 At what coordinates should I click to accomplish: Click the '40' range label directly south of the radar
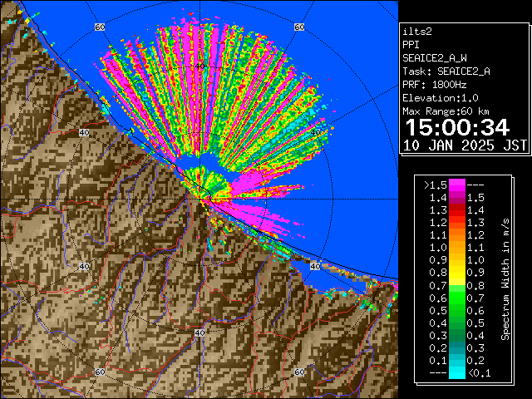(x=199, y=332)
